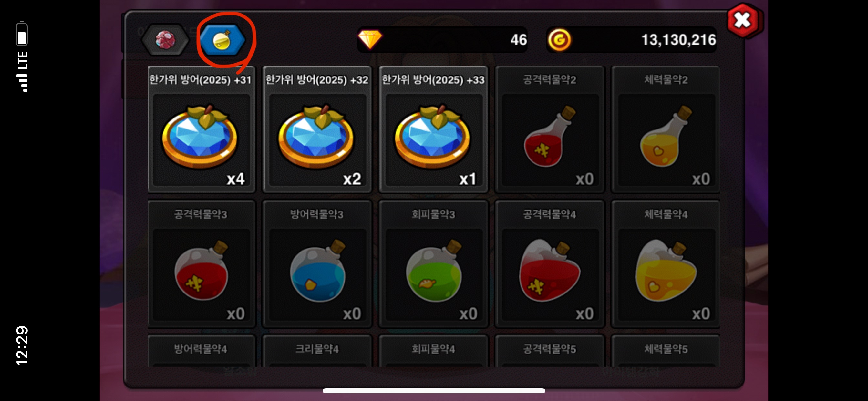Image resolution: width=868 pixels, height=401 pixels.
Task: Select 한가위 방어(2025) +31 gem item
Action: (201, 130)
